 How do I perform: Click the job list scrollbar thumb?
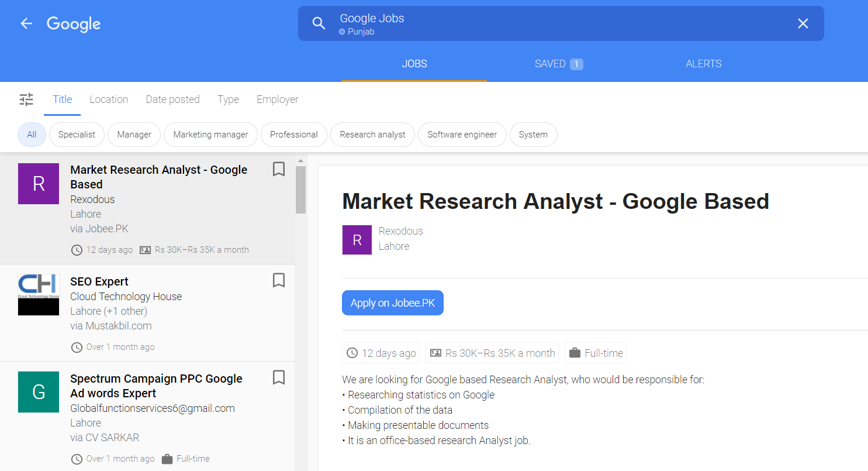[300, 190]
